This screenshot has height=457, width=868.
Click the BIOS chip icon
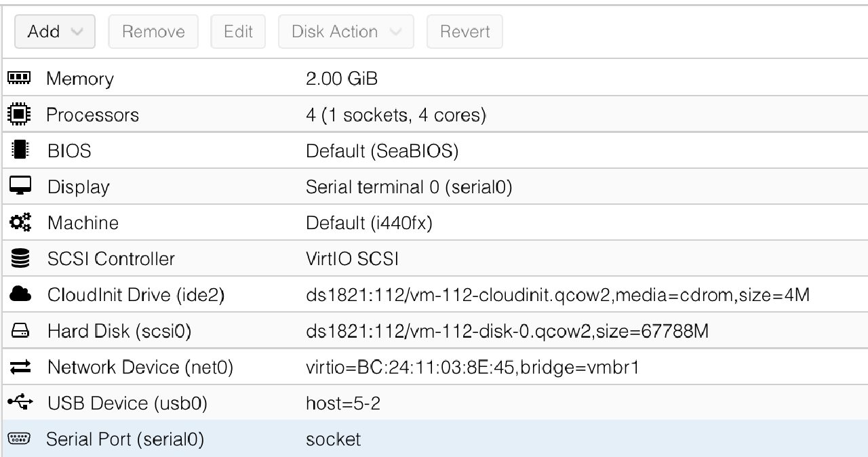20,151
